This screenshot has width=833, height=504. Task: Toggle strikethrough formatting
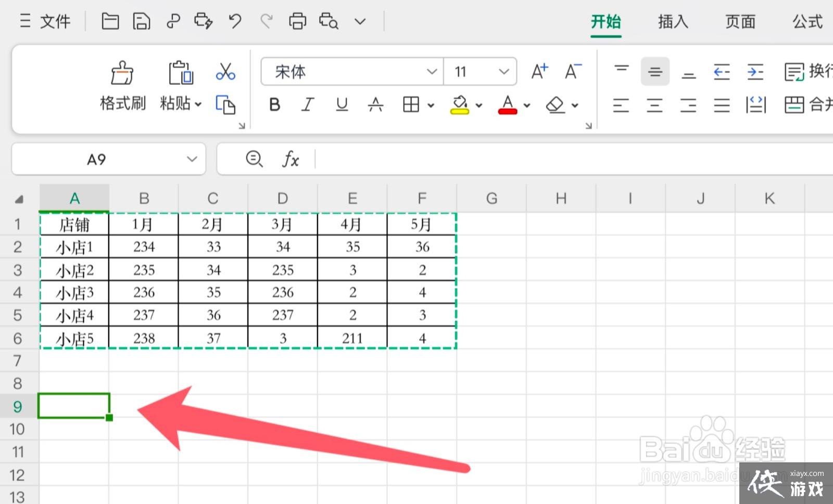[x=375, y=105]
